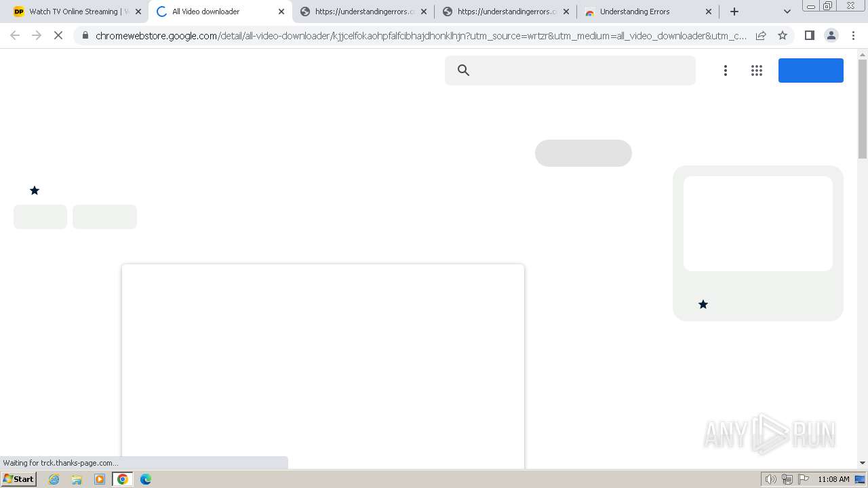868x488 pixels.
Task: Open the first understandingerrors tab
Action: tap(364, 12)
